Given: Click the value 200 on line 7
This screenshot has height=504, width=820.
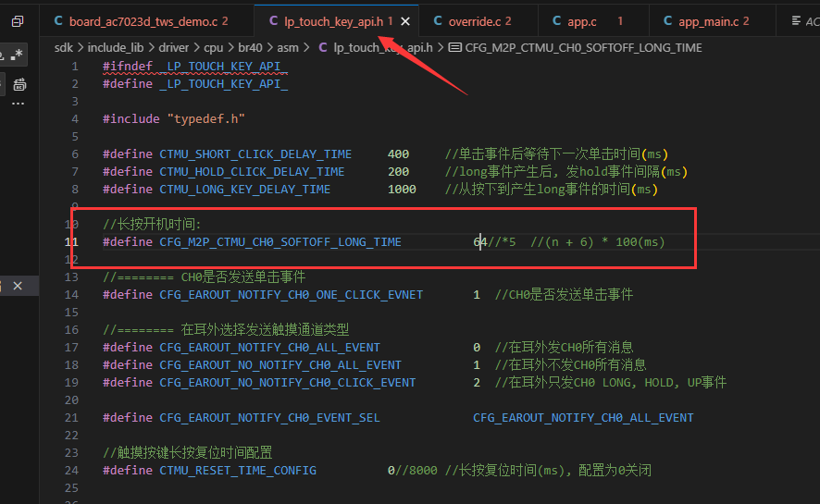Looking at the screenshot, I should click(x=399, y=172).
